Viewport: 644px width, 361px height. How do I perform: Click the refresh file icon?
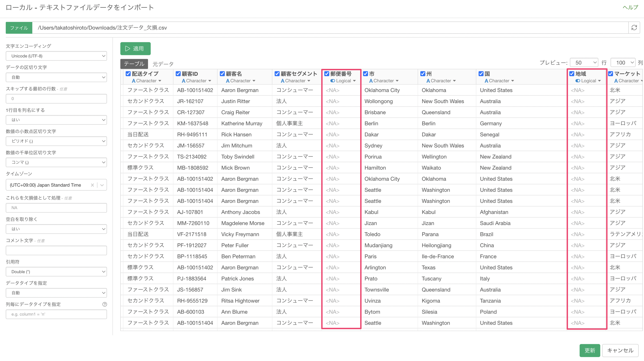point(634,28)
